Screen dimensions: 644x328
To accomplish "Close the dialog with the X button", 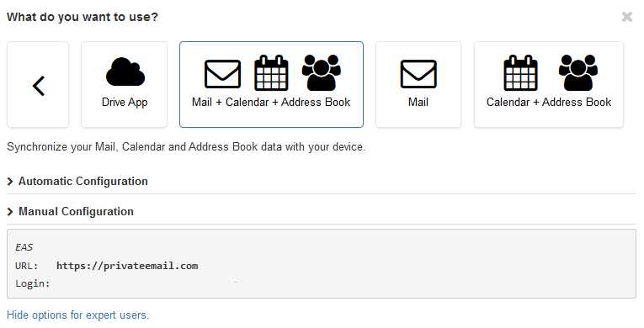I will coord(627,17).
